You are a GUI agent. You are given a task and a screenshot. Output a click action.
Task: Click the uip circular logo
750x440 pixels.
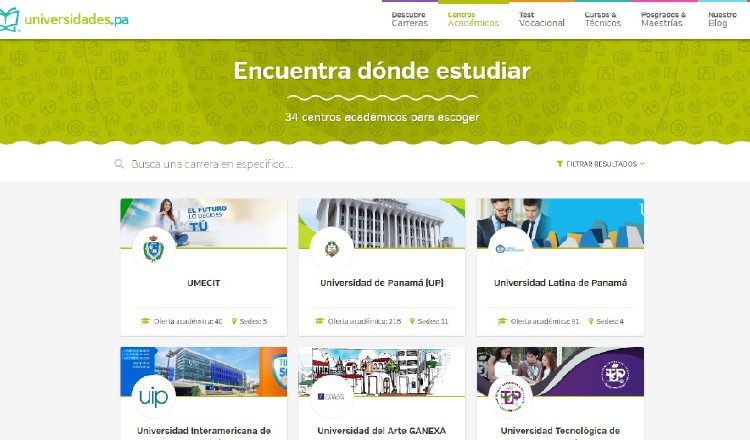pos(154,397)
